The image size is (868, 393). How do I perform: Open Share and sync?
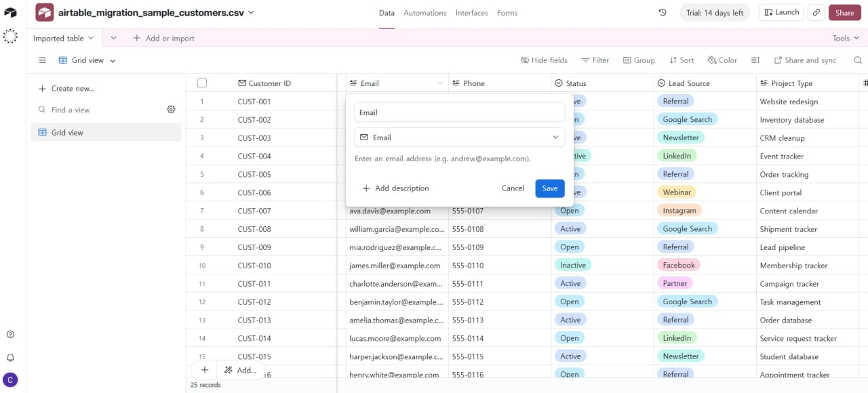click(805, 60)
